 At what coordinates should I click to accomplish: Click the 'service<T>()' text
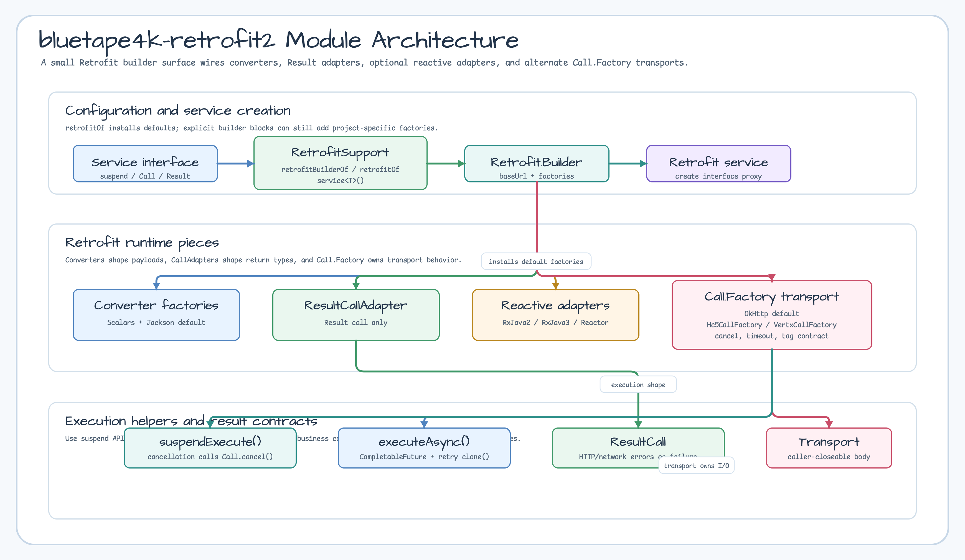pos(341,180)
